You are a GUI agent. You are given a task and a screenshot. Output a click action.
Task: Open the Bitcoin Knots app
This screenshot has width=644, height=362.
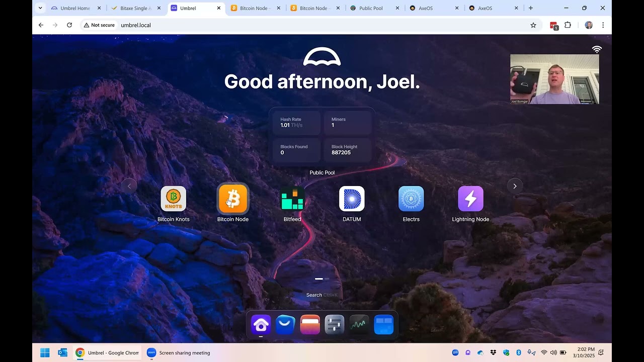[x=173, y=199]
